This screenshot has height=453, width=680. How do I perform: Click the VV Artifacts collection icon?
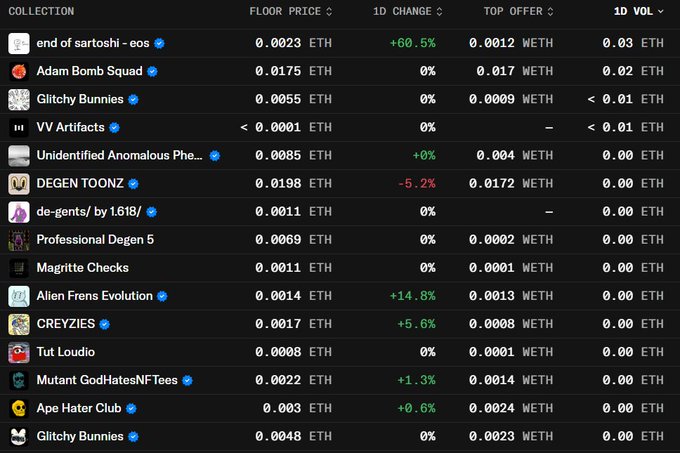pos(19,127)
